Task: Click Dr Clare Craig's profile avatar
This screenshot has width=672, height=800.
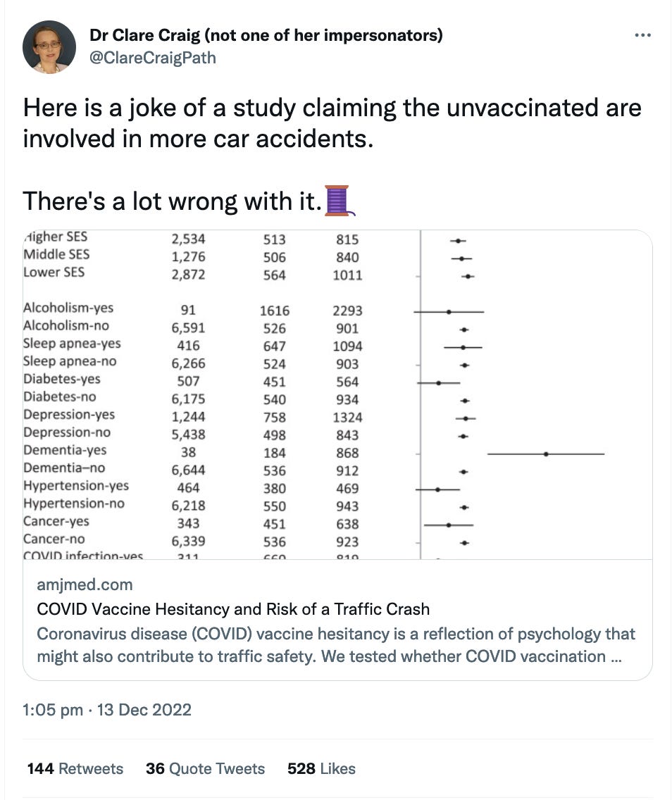Action: coord(49,46)
